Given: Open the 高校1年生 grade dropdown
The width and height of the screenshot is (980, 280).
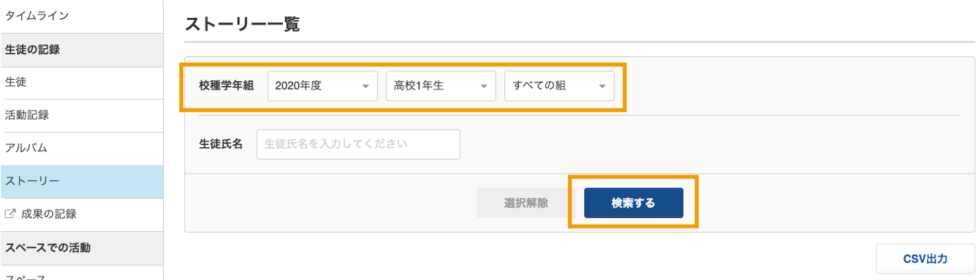Looking at the screenshot, I should pos(441,86).
